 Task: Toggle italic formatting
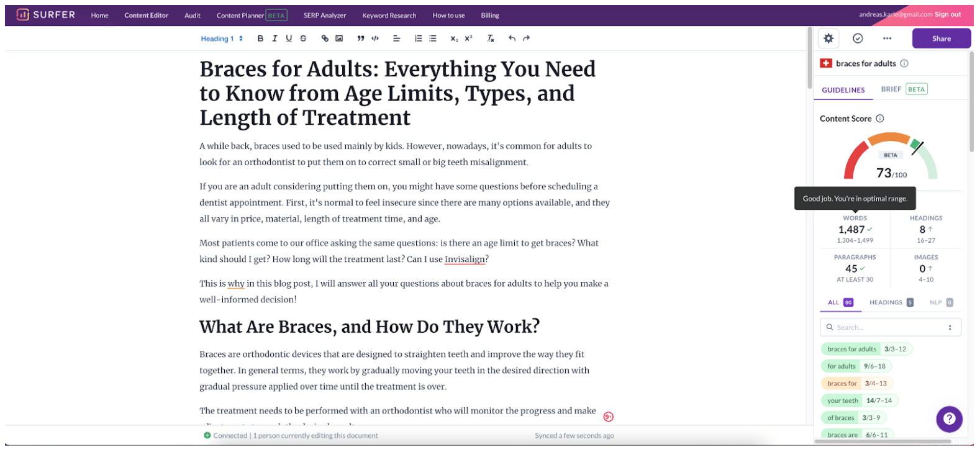coord(274,38)
